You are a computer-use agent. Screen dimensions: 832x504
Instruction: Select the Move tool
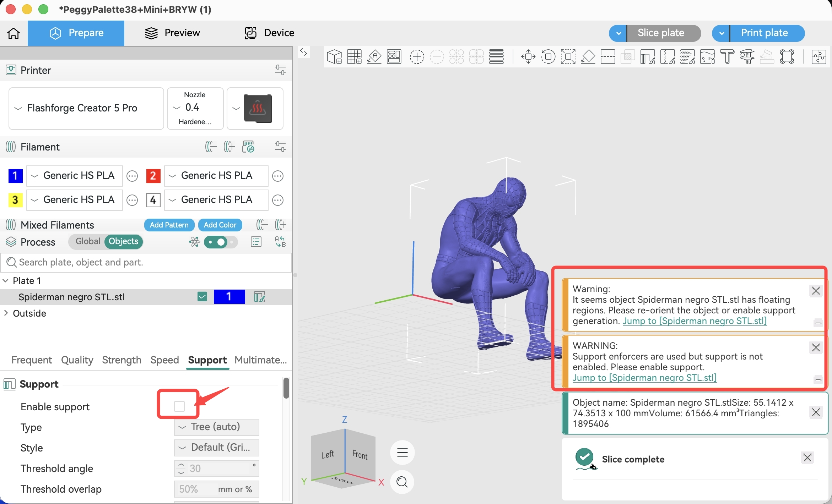pyautogui.click(x=529, y=57)
